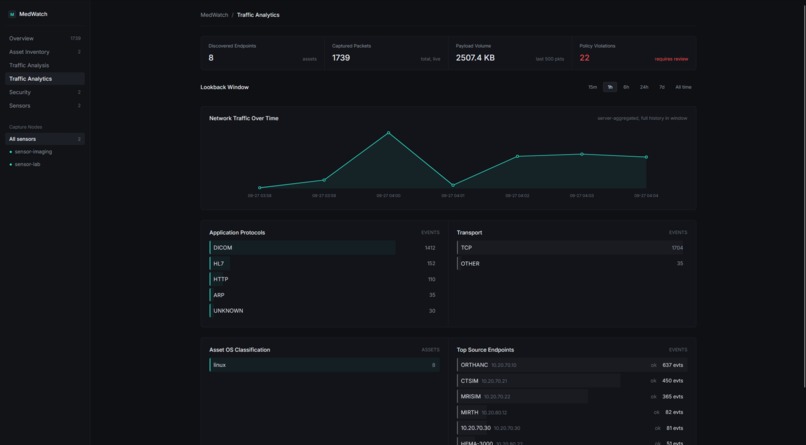Select All sensors capture node
Screen dimensions: 806x445
45,139
